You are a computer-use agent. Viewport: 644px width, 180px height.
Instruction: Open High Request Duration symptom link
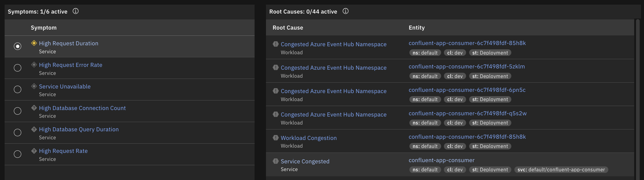point(69,43)
